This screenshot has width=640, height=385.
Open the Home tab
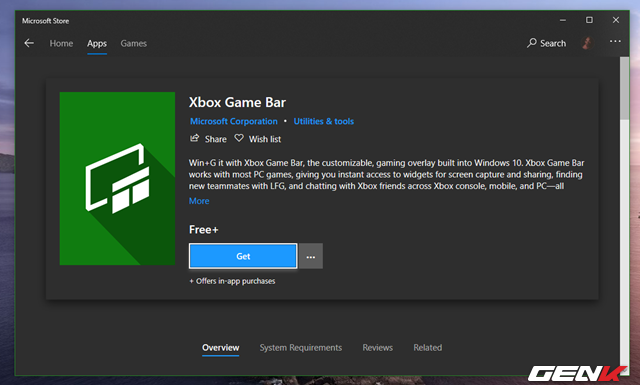[61, 43]
